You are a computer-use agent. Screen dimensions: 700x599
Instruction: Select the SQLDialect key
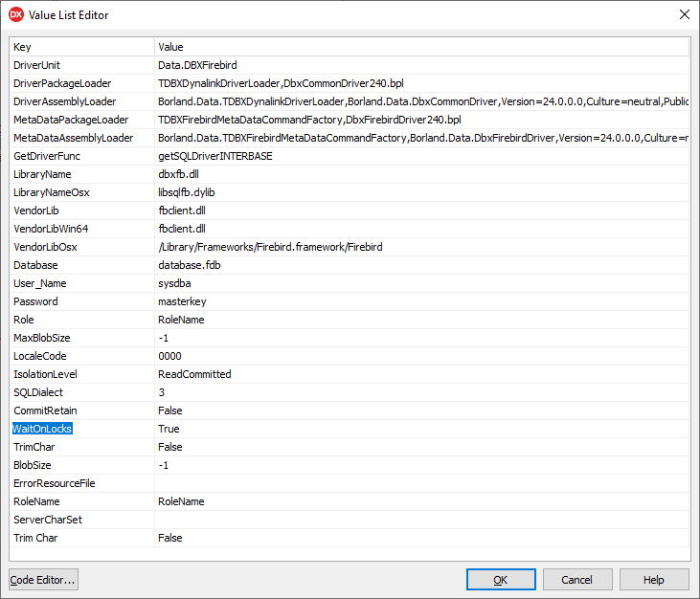pos(82,392)
